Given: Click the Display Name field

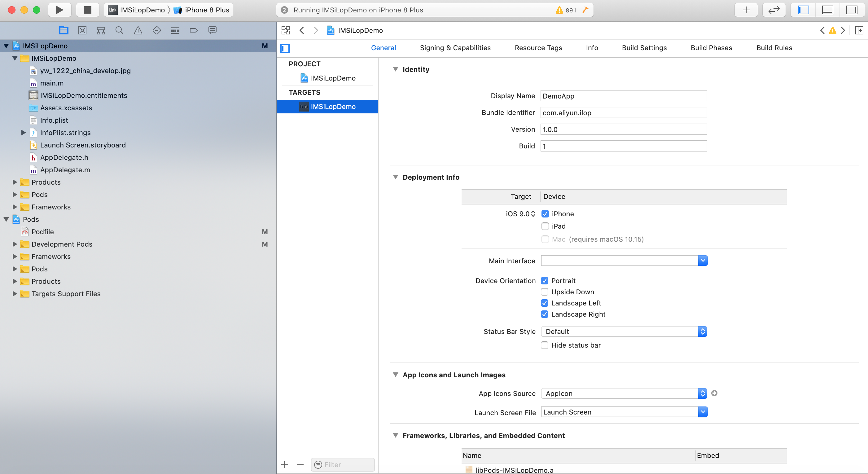Looking at the screenshot, I should click(x=623, y=96).
